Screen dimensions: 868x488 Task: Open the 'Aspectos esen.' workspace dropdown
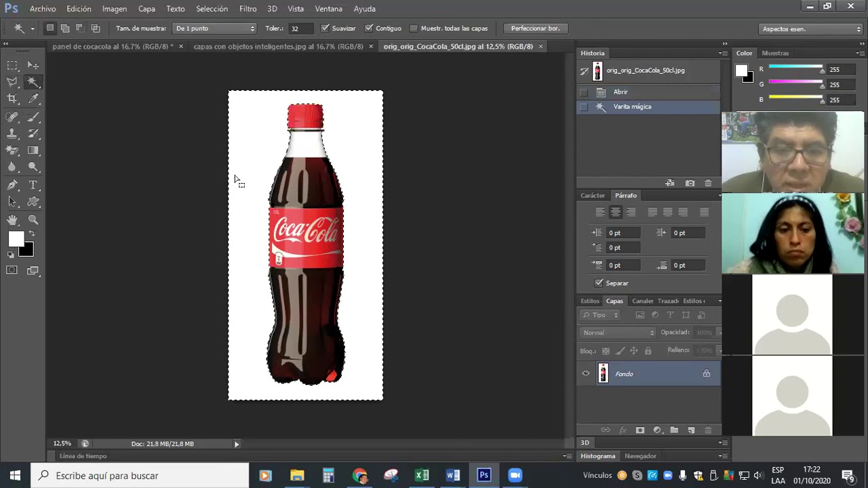811,28
